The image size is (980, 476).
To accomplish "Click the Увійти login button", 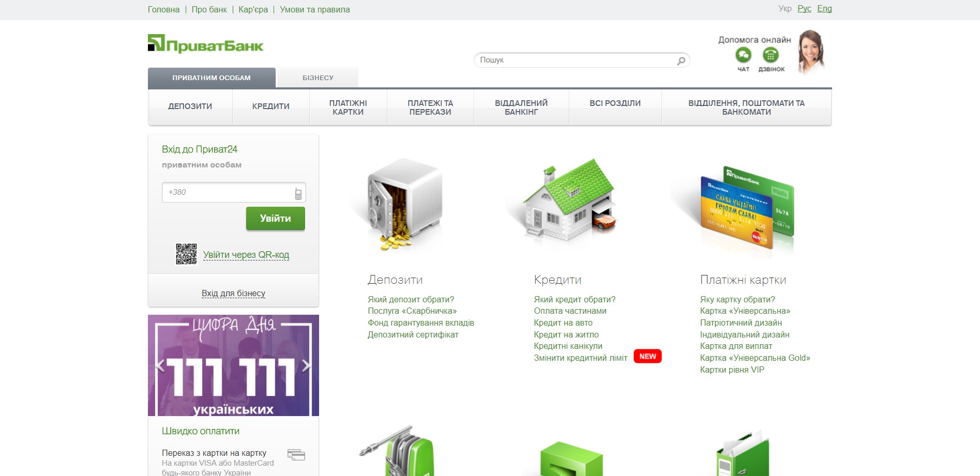I will pyautogui.click(x=276, y=219).
